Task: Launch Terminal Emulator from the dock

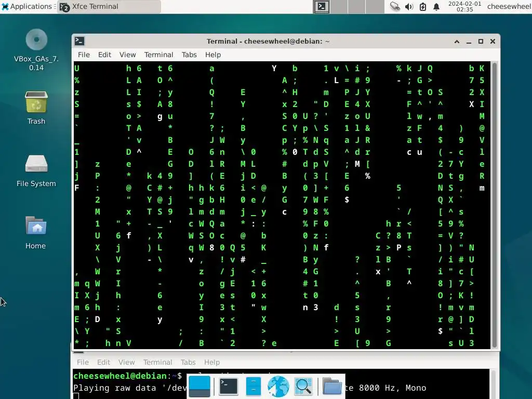Action: point(229,387)
